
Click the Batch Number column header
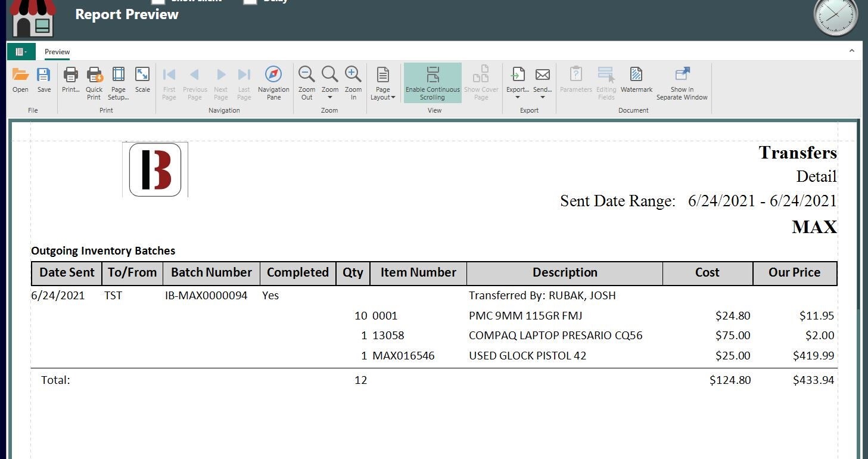(211, 273)
